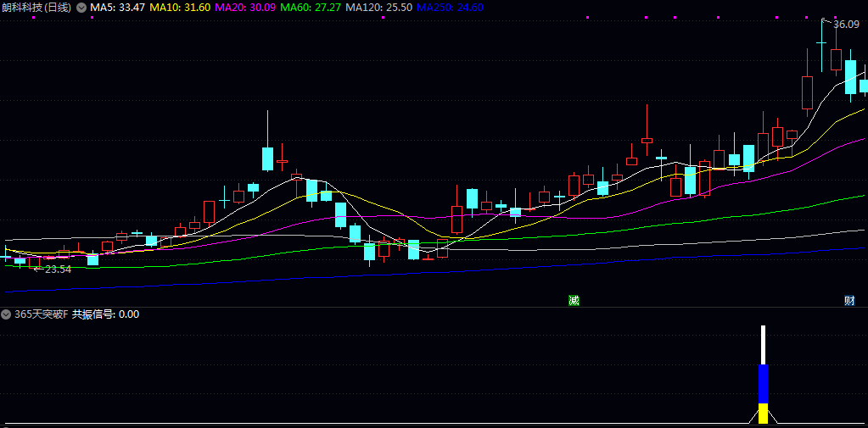
Task: Click the yellow MA10: 31.60 label
Action: (x=180, y=8)
